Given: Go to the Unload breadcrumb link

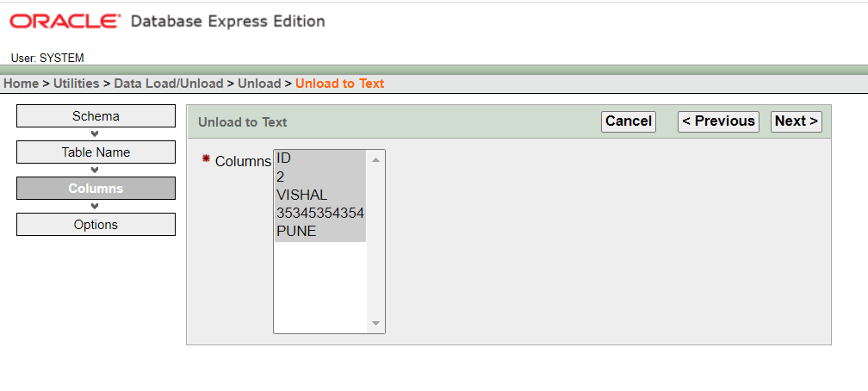Looking at the screenshot, I should pyautogui.click(x=259, y=84).
